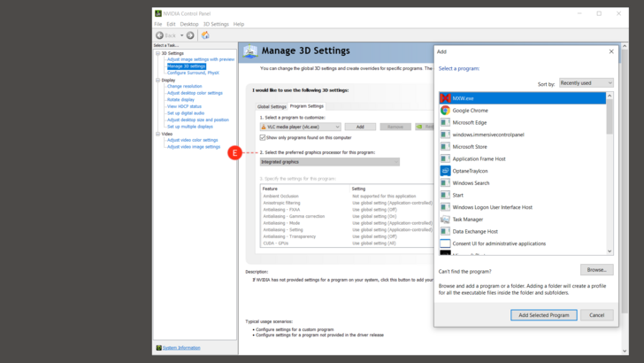Collapse the 3D Settings tree node

[x=157, y=53]
